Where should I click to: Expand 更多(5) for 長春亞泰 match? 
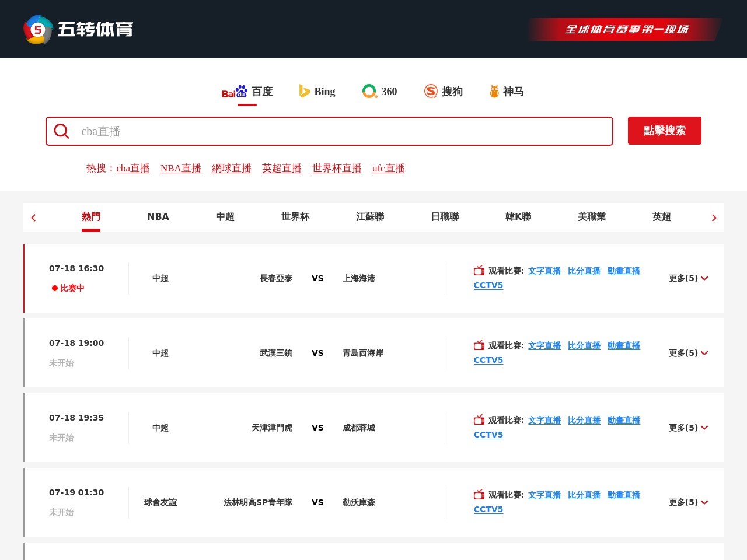pos(688,278)
